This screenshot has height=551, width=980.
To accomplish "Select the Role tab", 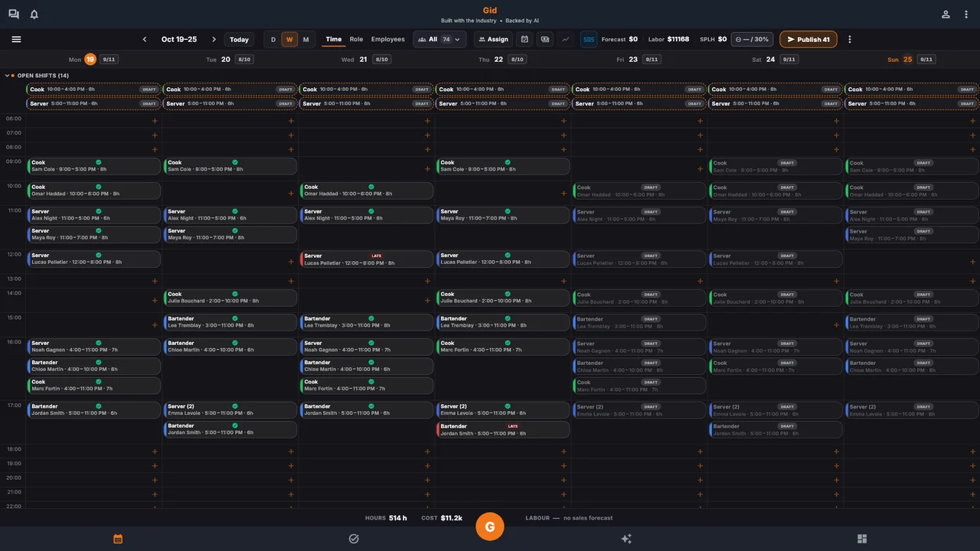I will [x=357, y=39].
